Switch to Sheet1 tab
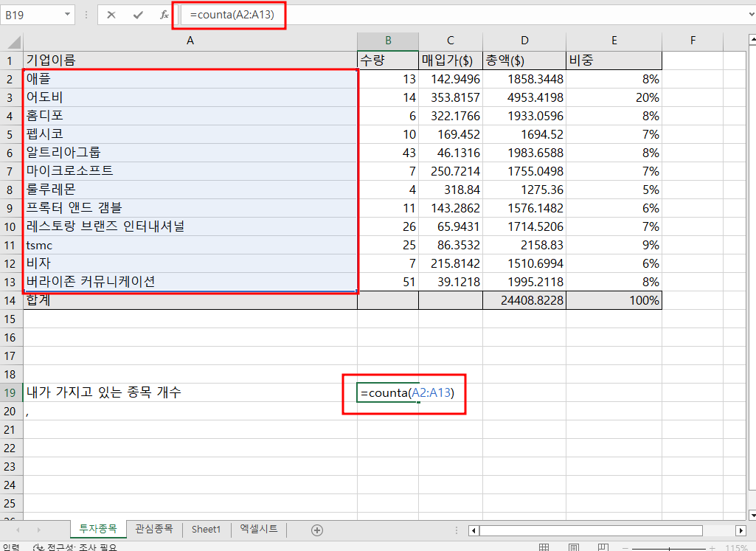The image size is (756, 551). [206, 529]
